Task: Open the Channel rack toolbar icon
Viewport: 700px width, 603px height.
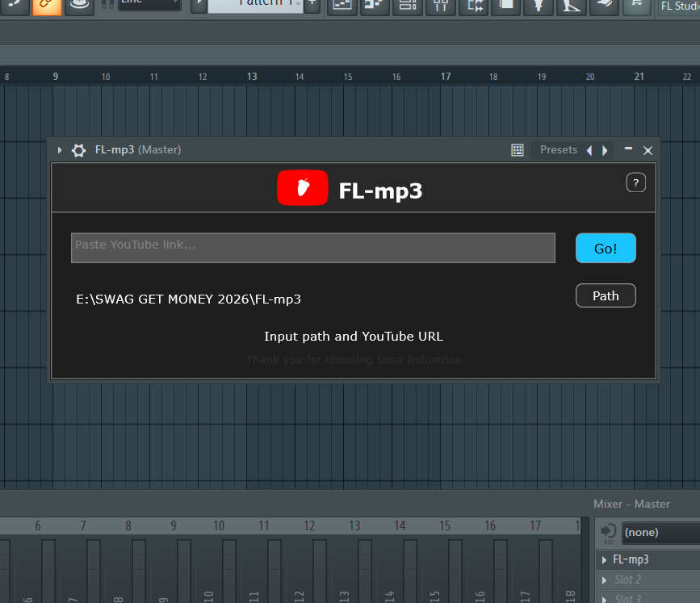Action: pyautogui.click(x=408, y=6)
